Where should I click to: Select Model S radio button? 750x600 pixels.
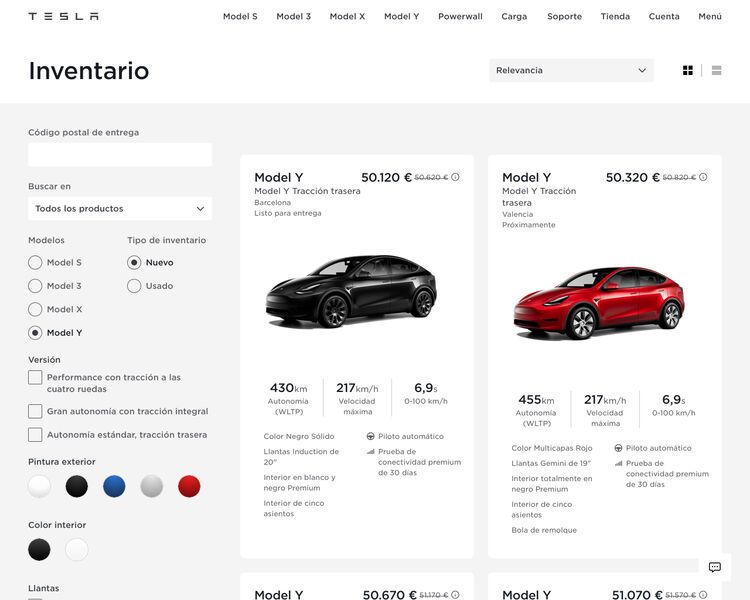35,262
